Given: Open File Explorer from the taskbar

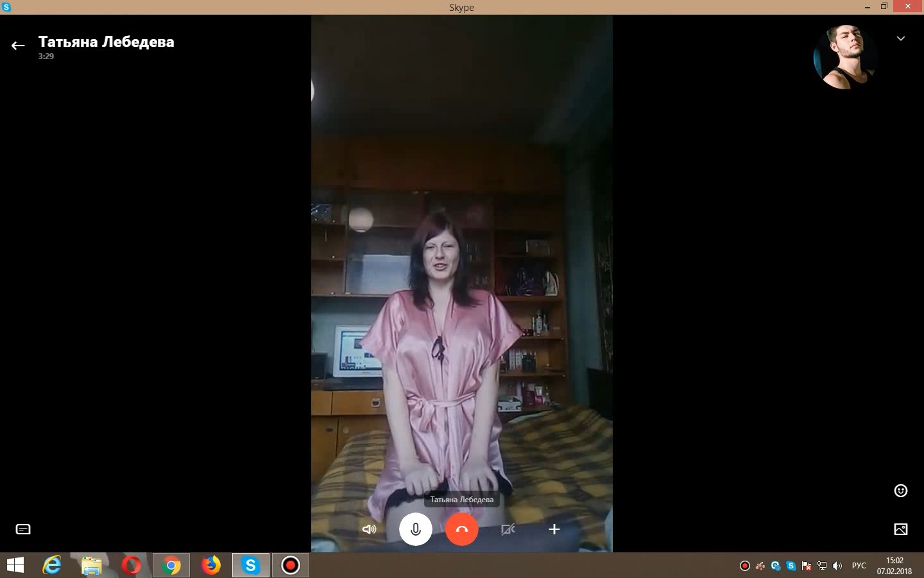Looking at the screenshot, I should (x=92, y=565).
